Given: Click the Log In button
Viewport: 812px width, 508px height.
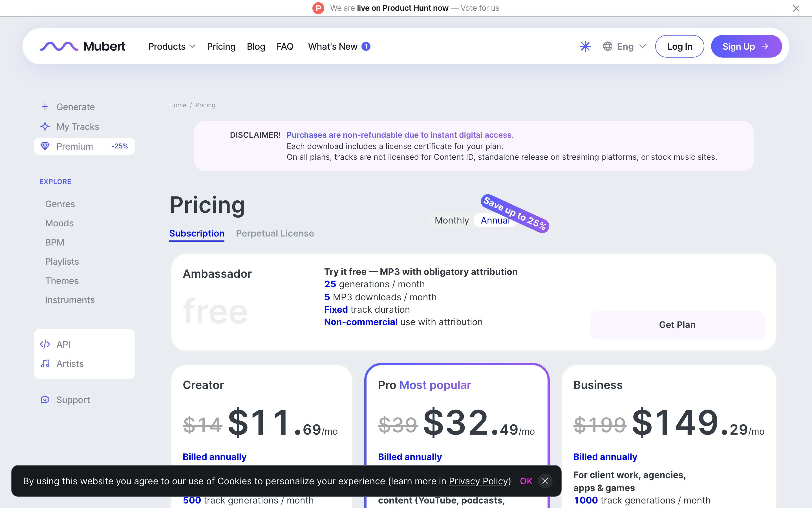Looking at the screenshot, I should coord(679,46).
